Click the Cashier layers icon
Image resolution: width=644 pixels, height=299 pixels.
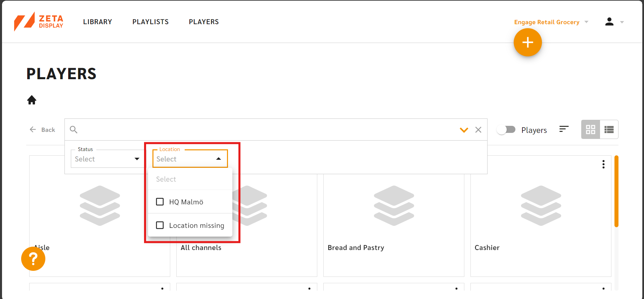[541, 205]
